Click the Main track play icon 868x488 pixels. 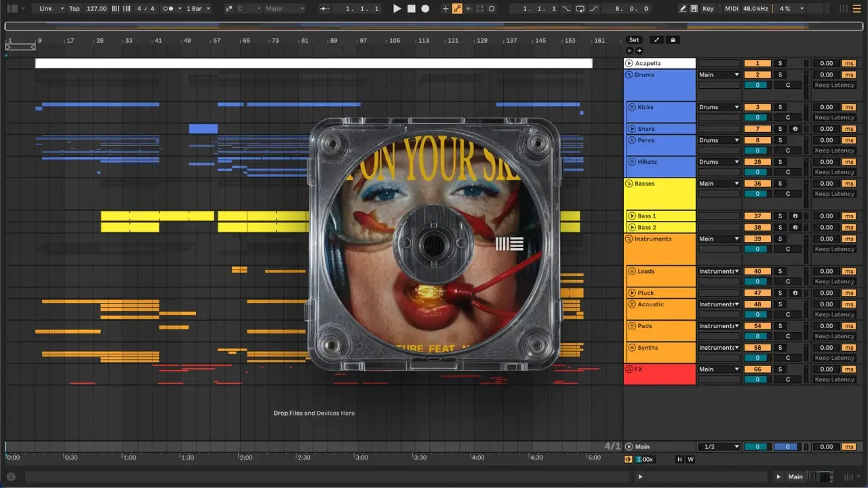click(629, 447)
